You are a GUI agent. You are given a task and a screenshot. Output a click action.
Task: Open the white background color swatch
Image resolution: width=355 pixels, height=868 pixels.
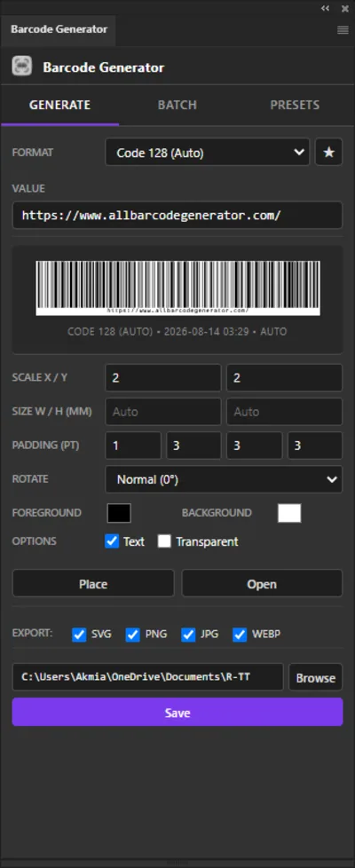(x=289, y=513)
